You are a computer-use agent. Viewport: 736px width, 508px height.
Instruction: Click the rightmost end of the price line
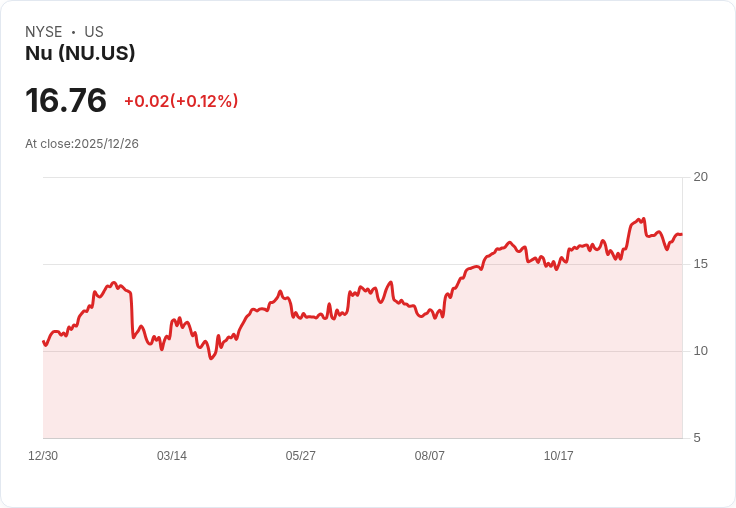682,234
